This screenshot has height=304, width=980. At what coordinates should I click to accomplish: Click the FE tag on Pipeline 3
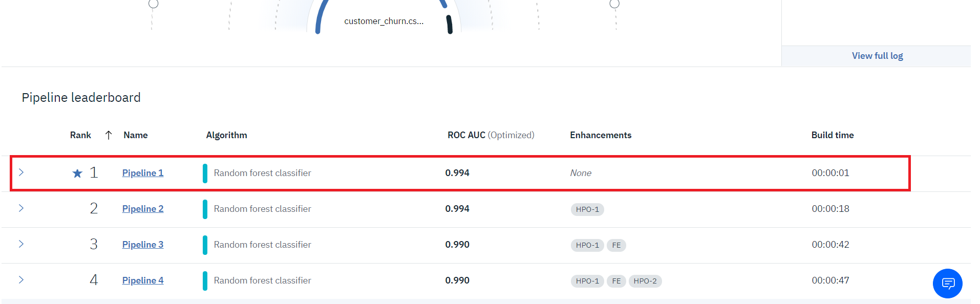coord(616,245)
